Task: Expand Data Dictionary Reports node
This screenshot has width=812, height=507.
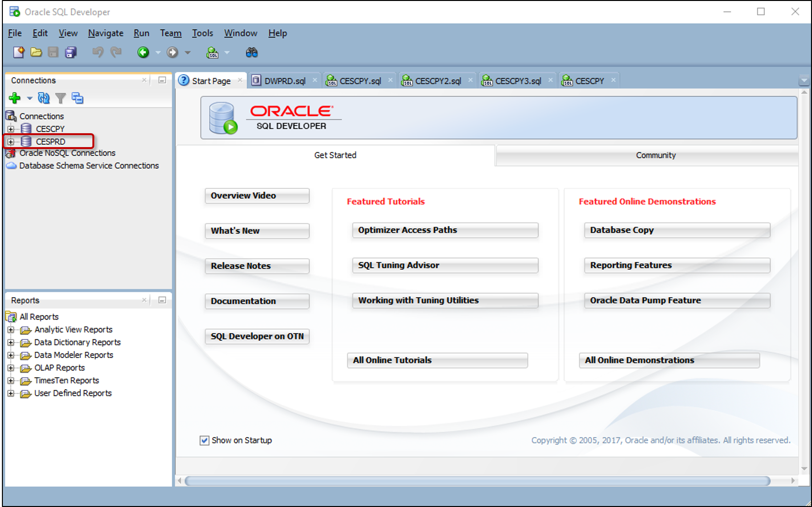Action: point(11,343)
